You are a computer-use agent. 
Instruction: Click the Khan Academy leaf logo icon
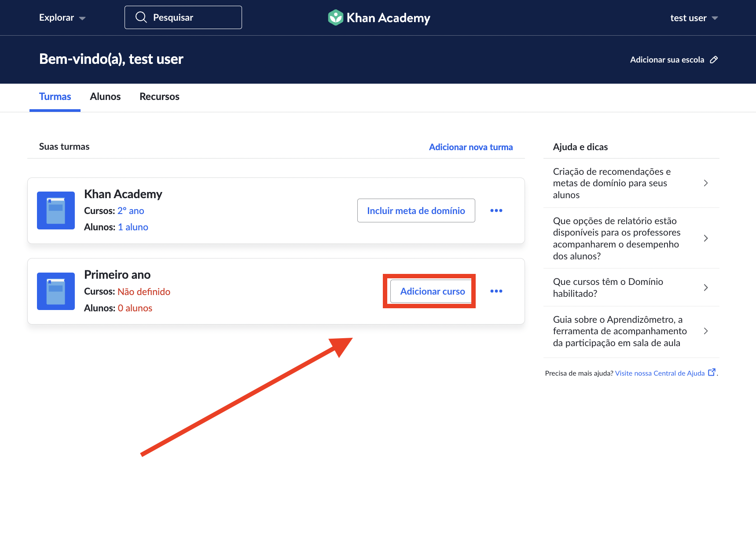point(335,18)
